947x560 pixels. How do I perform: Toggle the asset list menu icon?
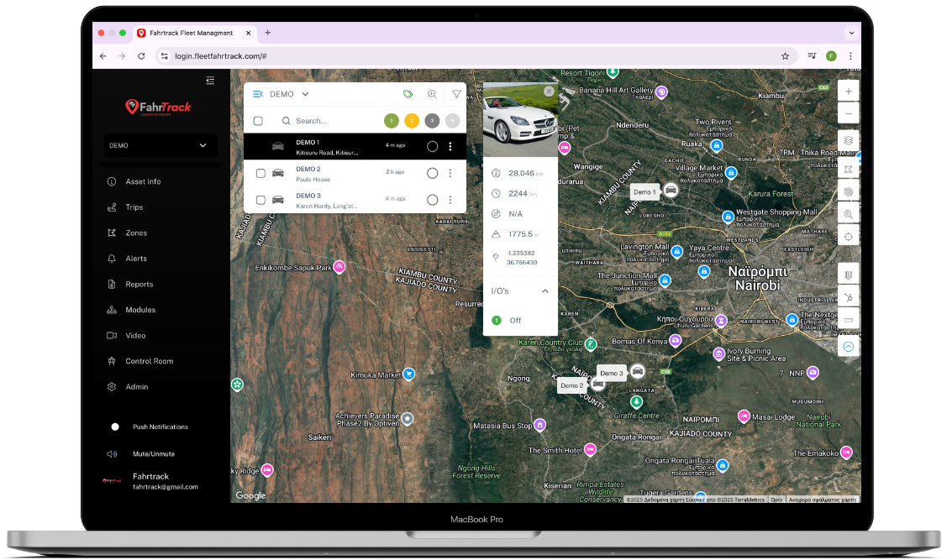tap(258, 94)
